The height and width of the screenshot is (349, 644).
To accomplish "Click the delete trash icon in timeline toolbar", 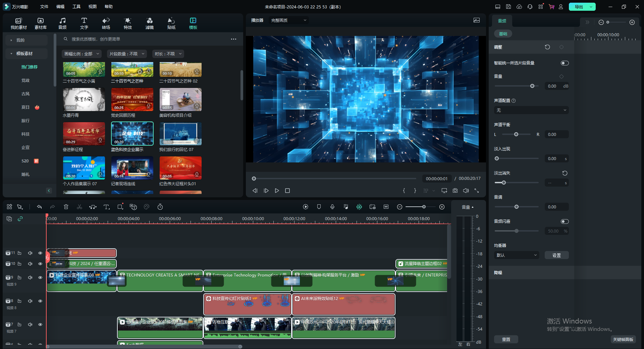I will [66, 207].
